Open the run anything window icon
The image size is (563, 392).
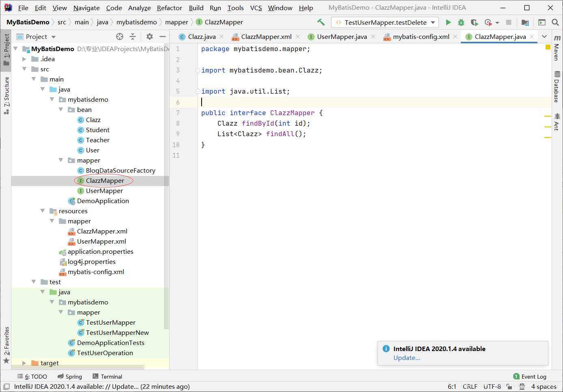(542, 22)
